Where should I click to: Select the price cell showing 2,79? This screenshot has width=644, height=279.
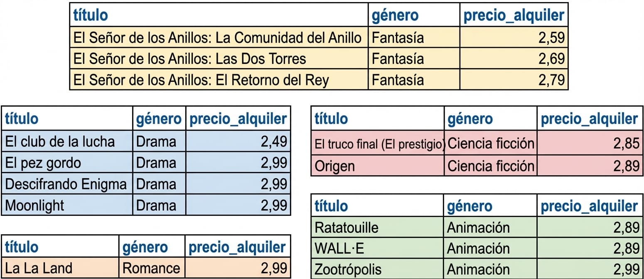click(x=514, y=79)
